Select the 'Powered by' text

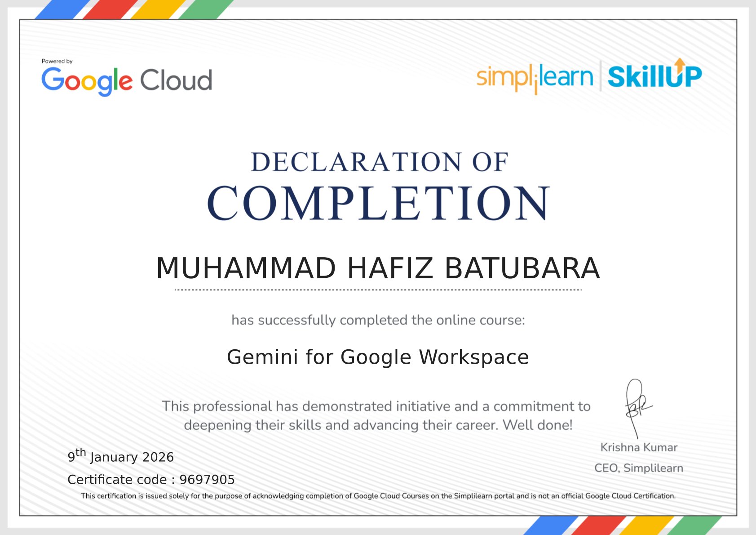[57, 61]
